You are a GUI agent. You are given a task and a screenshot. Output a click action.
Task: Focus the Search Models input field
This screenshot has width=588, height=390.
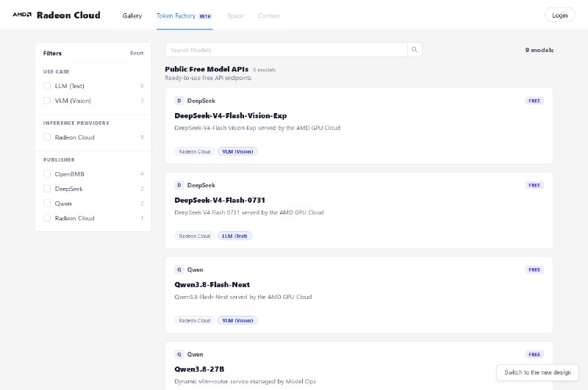pos(286,49)
